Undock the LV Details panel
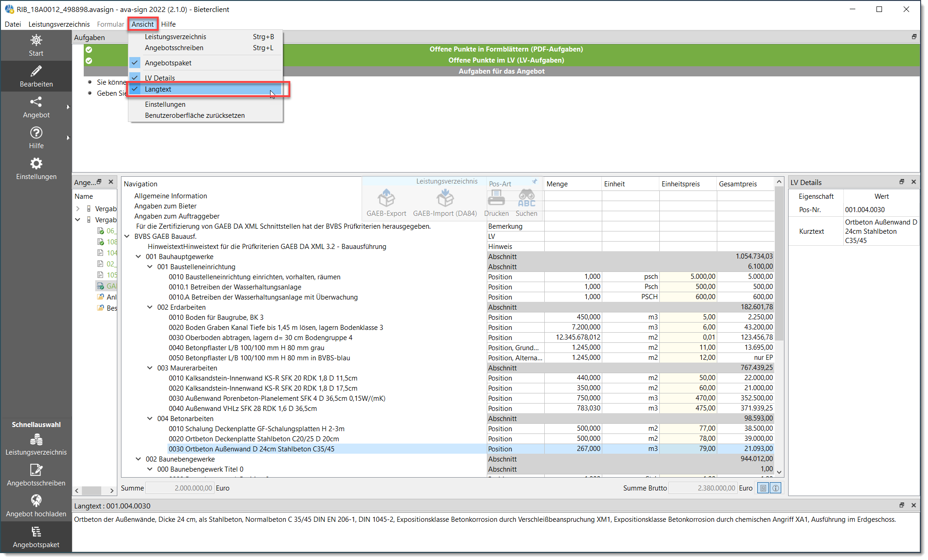928x560 pixels. click(x=902, y=182)
